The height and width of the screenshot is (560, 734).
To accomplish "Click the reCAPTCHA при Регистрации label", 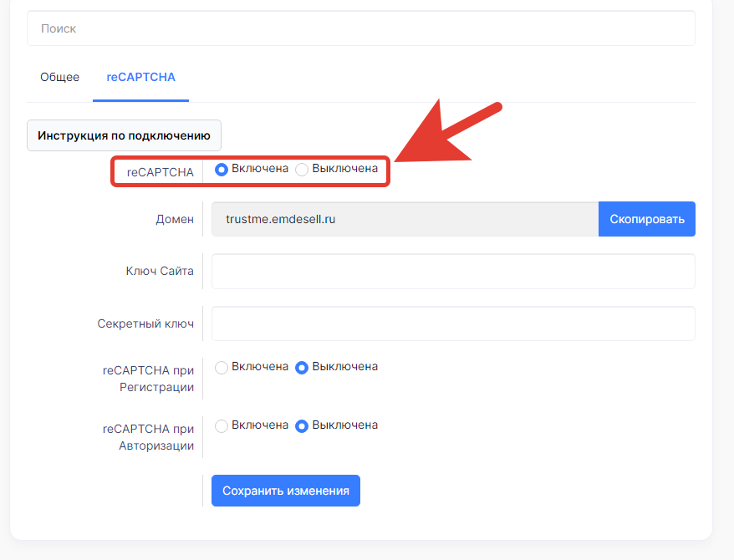I will click(149, 379).
